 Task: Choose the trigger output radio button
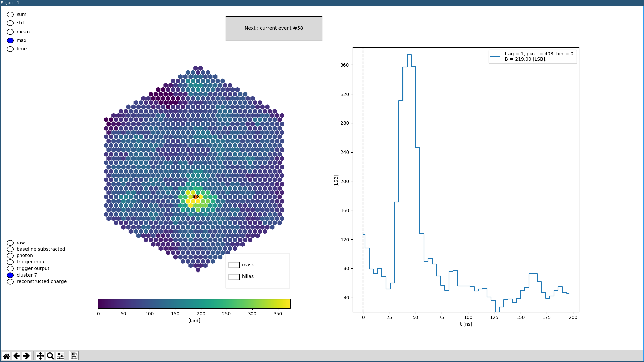10,268
